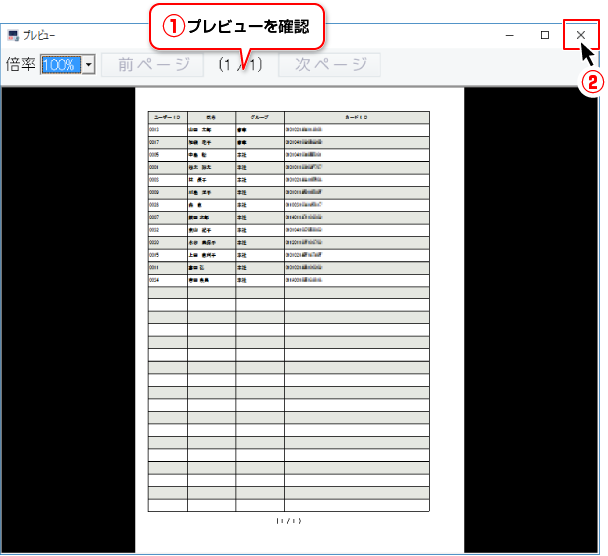Click the グループ column header
Screen dimensions: 608x556
click(x=260, y=118)
